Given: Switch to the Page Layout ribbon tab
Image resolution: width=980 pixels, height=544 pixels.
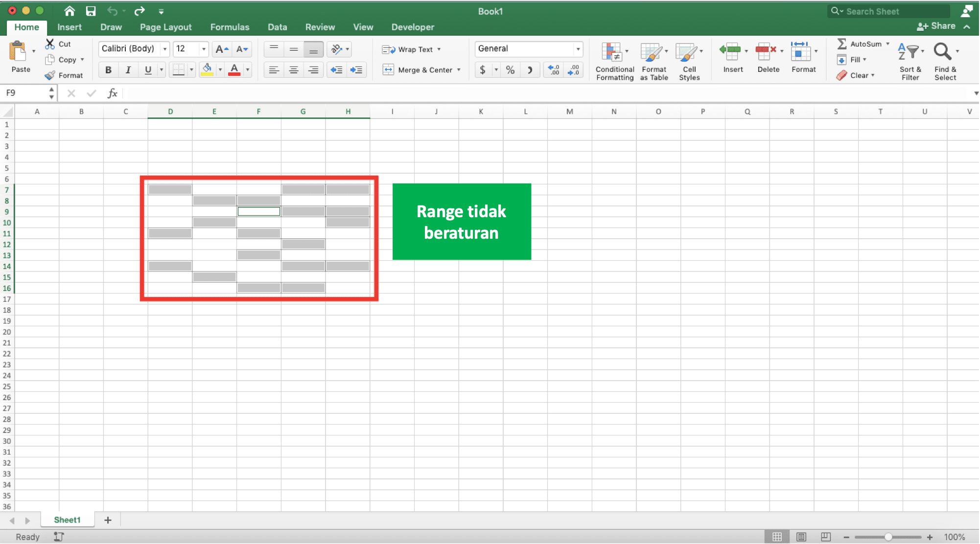Looking at the screenshot, I should tap(165, 27).
